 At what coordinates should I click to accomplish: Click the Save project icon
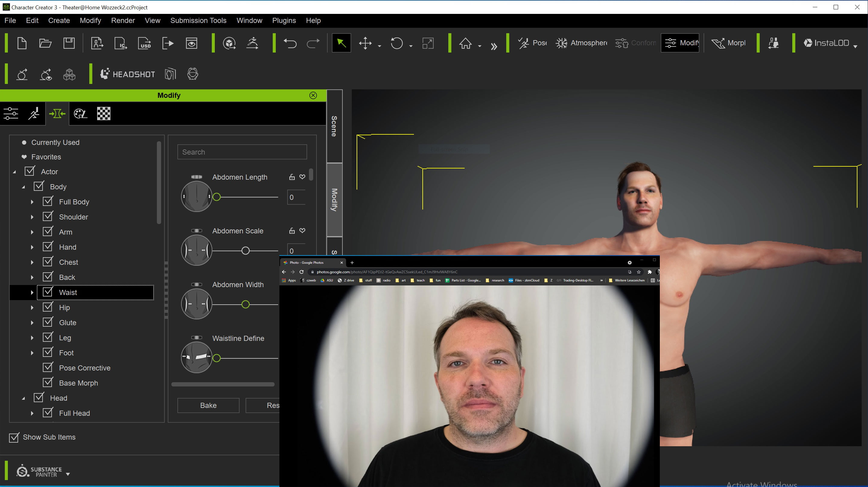(x=69, y=43)
